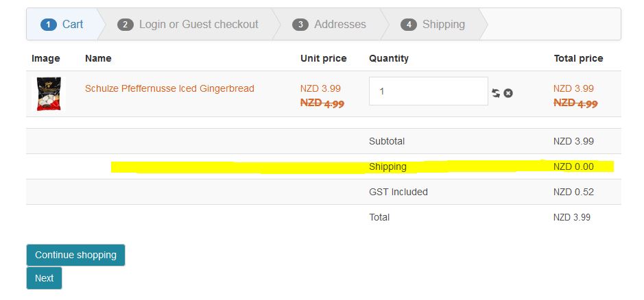644x300 pixels.
Task: Click the step 1 number badge
Action: point(48,25)
